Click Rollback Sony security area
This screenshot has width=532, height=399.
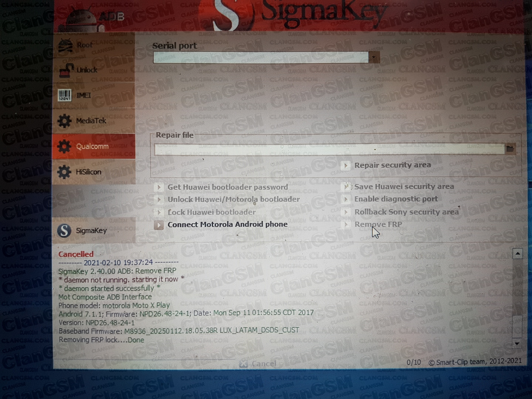[x=406, y=212]
